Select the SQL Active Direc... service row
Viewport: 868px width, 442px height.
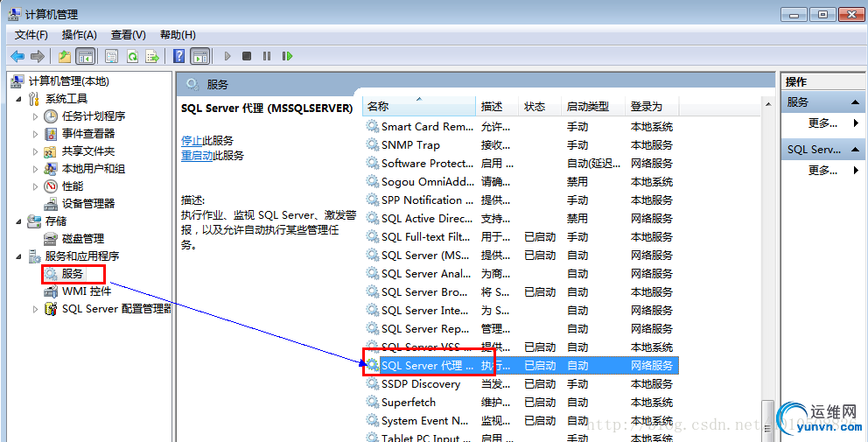(x=521, y=219)
